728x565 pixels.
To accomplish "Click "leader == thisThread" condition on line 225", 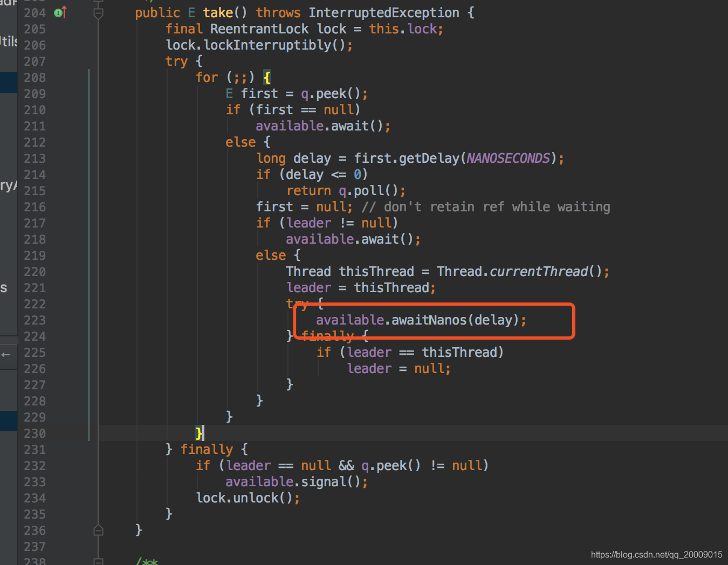I will coord(422,352).
